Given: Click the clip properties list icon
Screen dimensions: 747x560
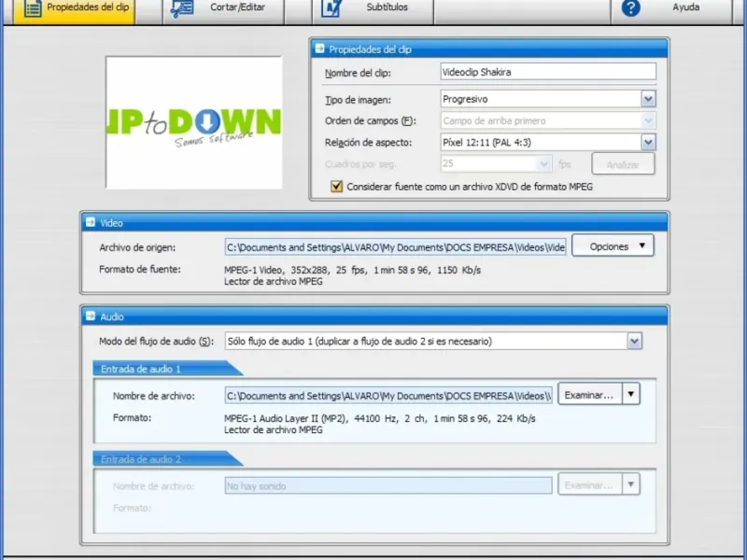Looking at the screenshot, I should 33,8.
